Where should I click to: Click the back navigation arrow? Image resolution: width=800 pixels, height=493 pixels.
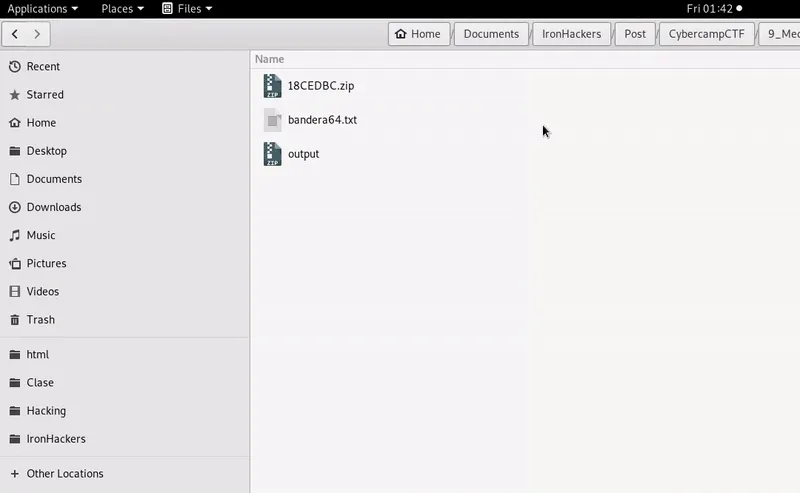point(15,34)
